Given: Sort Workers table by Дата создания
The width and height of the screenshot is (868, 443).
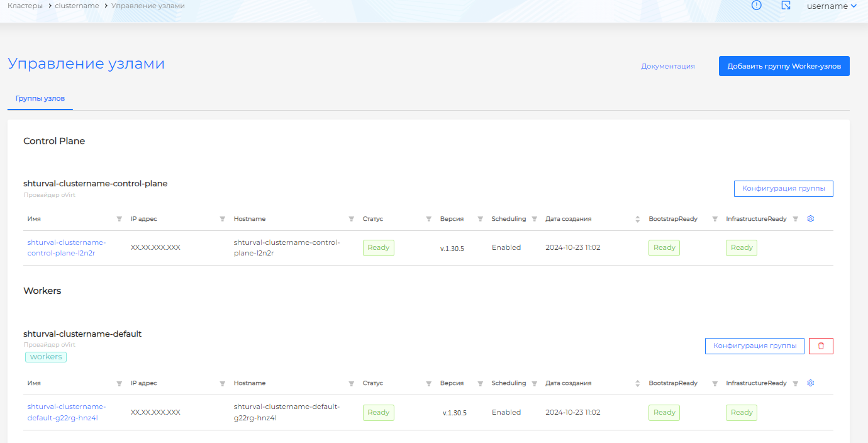Looking at the screenshot, I should point(637,383).
